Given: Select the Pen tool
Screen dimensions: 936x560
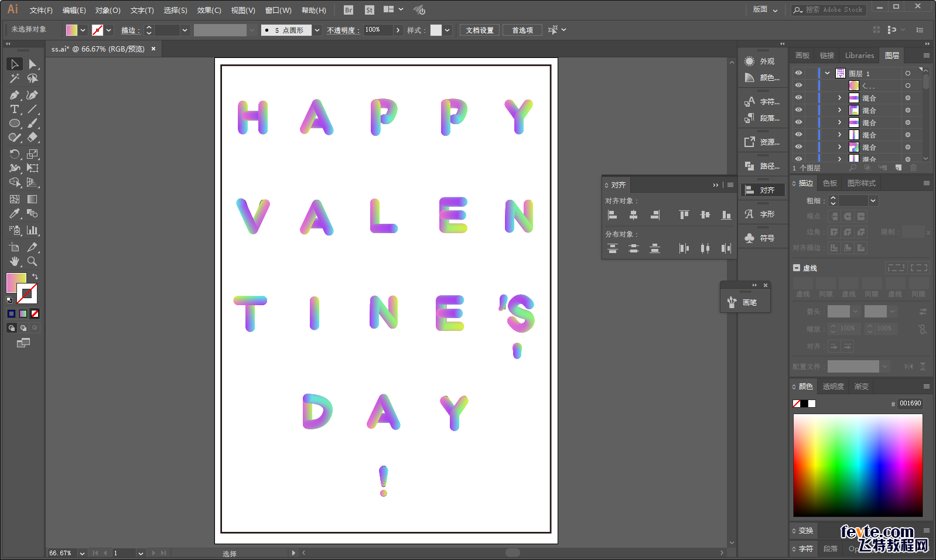Looking at the screenshot, I should pos(15,95).
